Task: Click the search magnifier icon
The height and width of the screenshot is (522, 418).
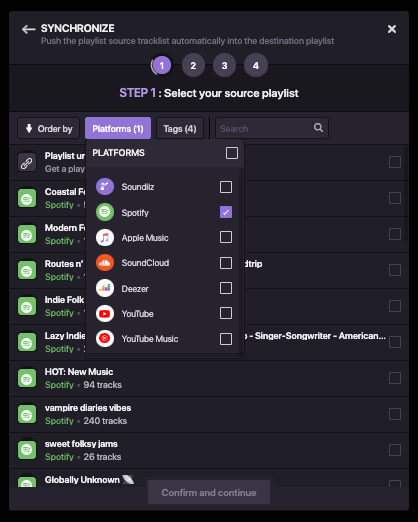Action: (318, 128)
